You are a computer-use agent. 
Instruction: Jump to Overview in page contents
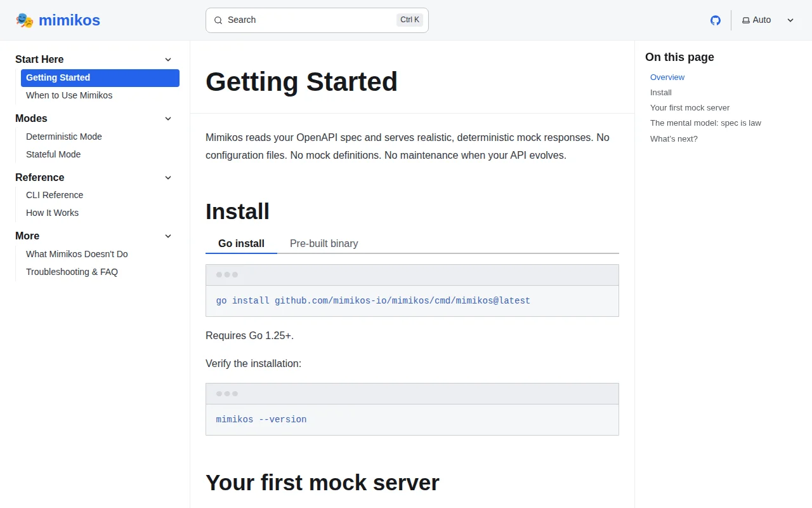[x=667, y=77]
